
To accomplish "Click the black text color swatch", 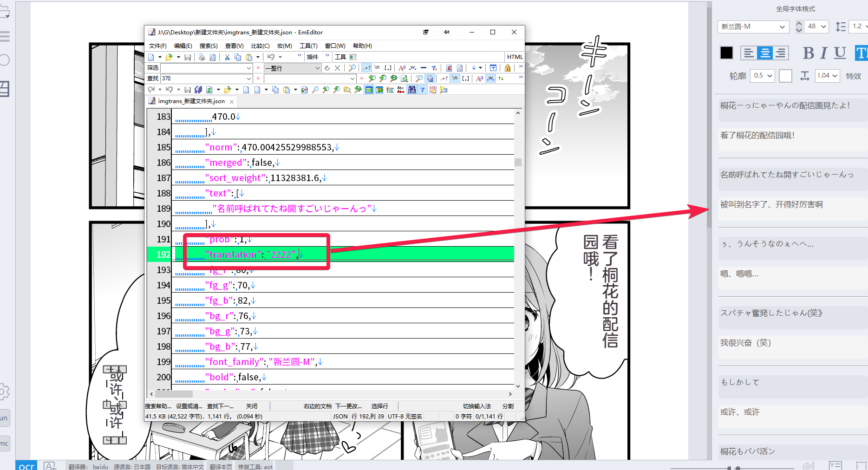I will tap(726, 53).
